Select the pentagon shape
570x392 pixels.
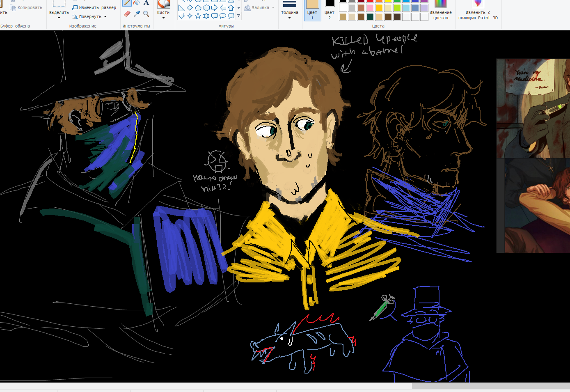[198, 8]
